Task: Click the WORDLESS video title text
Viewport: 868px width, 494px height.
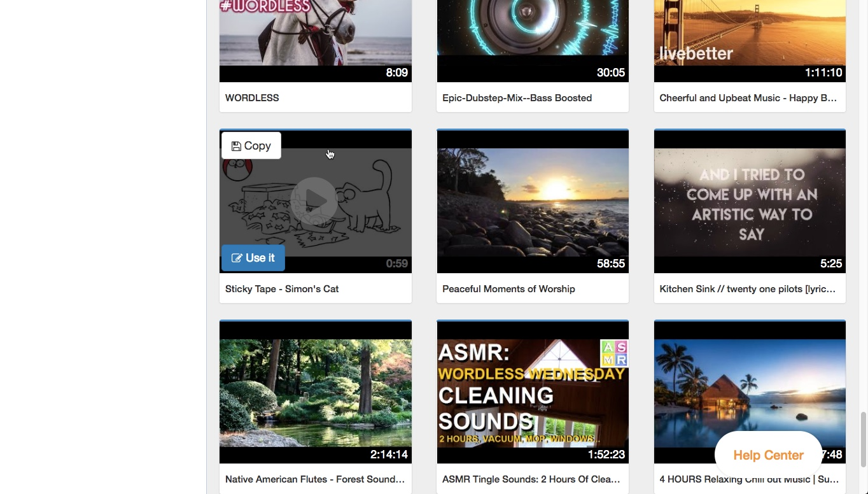Action: 252,97
